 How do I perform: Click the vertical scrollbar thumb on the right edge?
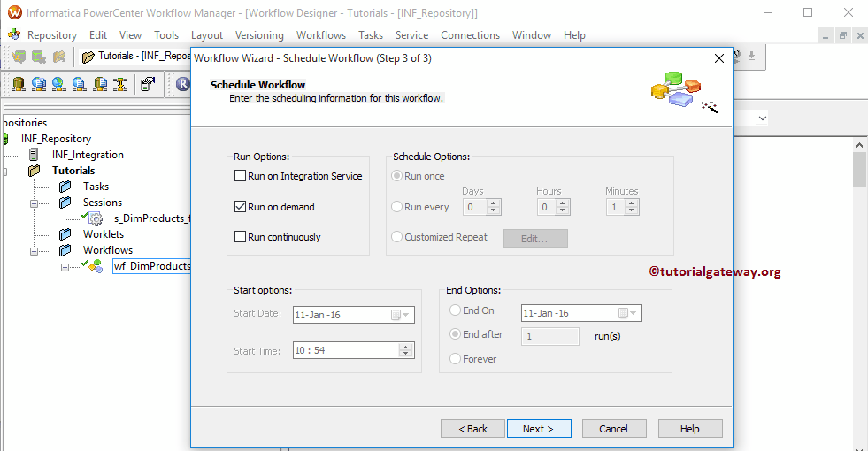pos(859,170)
